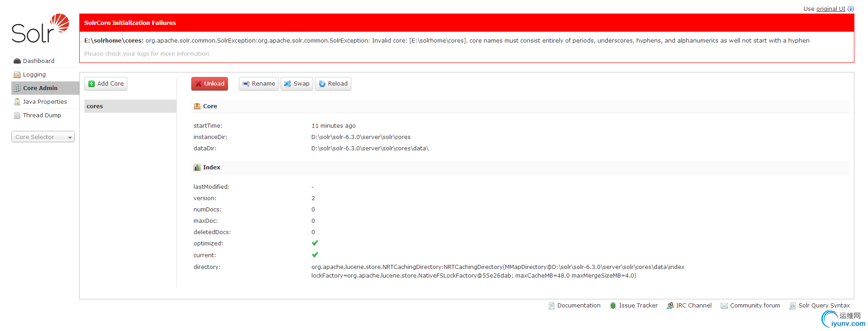Open the Dashboard gauge icon
Viewport: 868px width, 331px height.
click(x=17, y=61)
